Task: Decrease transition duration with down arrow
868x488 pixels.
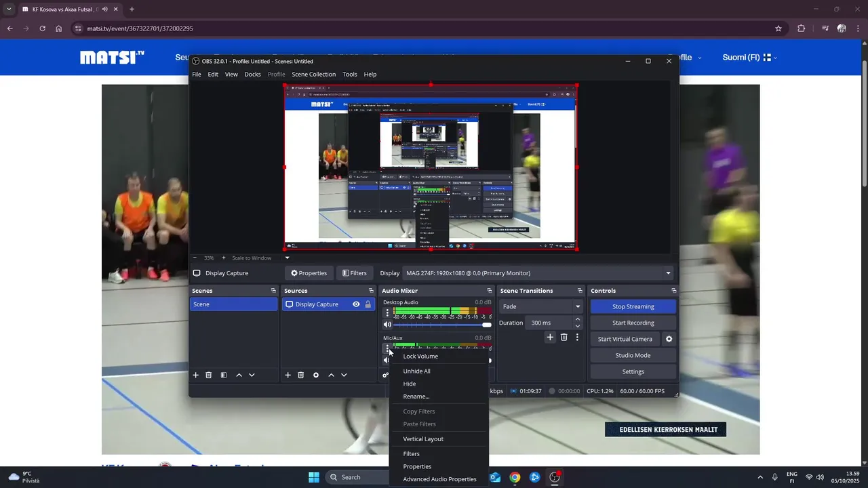Action: (x=578, y=326)
